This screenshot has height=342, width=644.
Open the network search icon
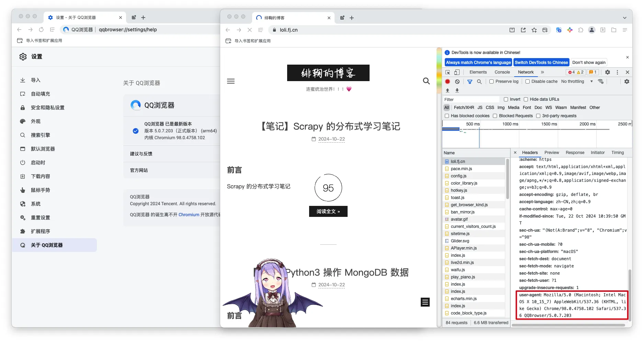click(x=479, y=81)
